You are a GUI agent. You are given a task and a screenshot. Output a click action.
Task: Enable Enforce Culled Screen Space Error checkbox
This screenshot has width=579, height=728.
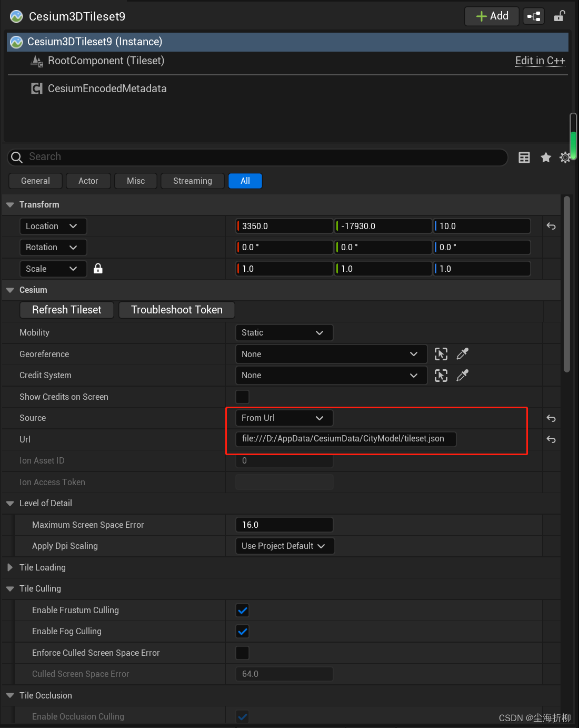coord(243,653)
